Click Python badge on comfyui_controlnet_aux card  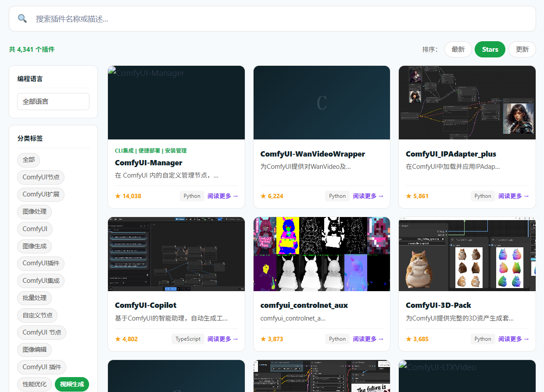tap(337, 339)
